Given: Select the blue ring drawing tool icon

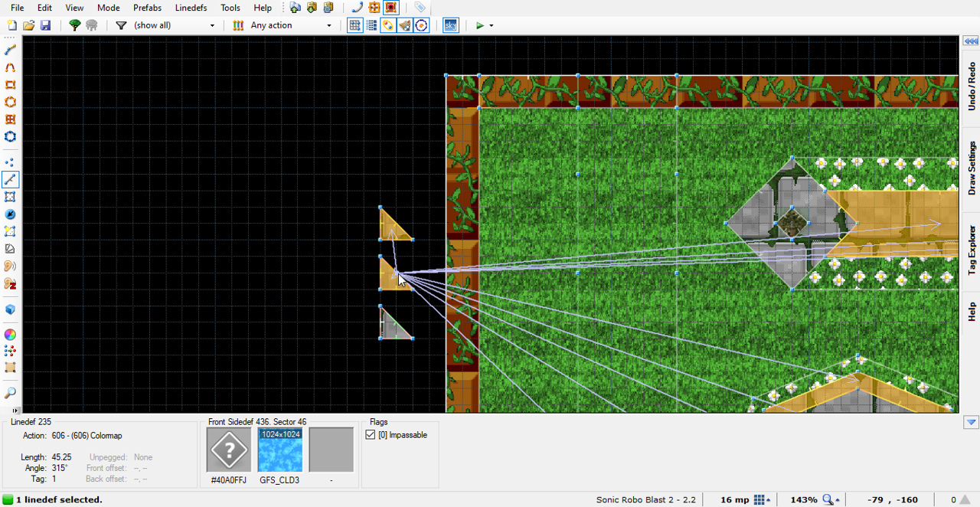Looking at the screenshot, I should 11,137.
